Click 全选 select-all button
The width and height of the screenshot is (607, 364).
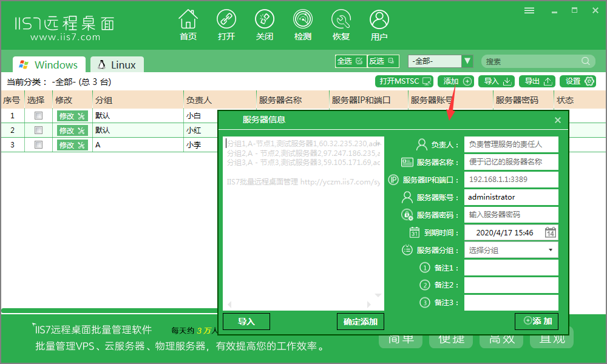coord(350,61)
